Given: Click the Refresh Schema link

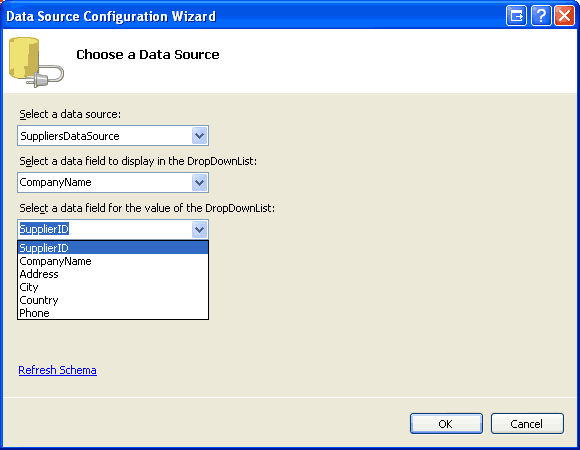Looking at the screenshot, I should tap(57, 370).
